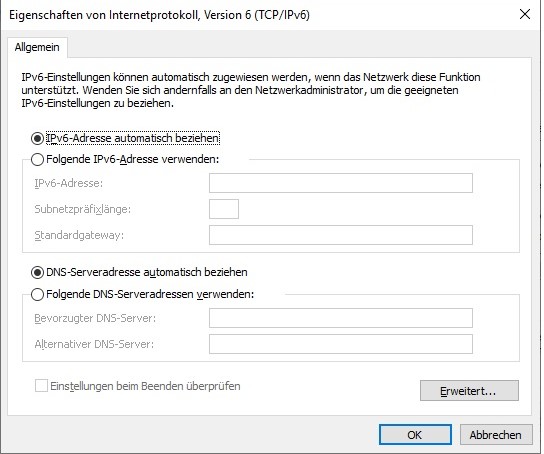Select "IPv6-Adresse automatisch beziehen" radio button

click(37, 138)
